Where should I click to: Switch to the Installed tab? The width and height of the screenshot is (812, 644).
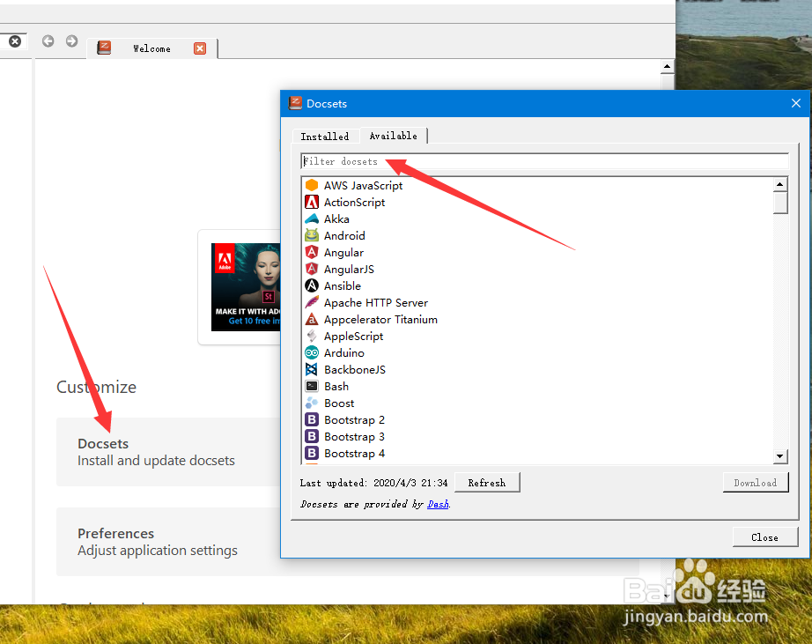click(325, 137)
